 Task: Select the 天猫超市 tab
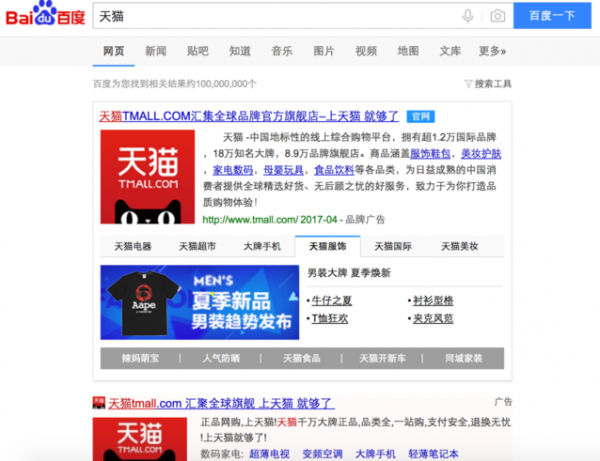(x=197, y=246)
